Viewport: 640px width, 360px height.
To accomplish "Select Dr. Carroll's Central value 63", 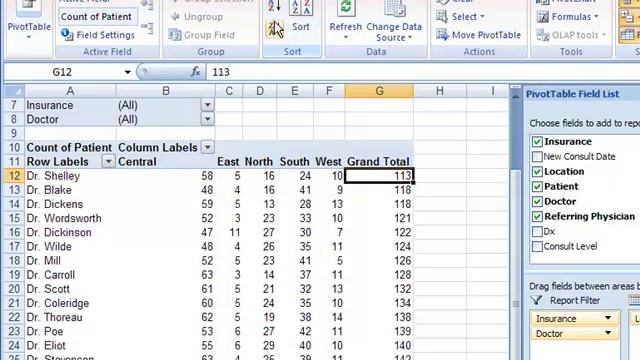I will point(166,275).
